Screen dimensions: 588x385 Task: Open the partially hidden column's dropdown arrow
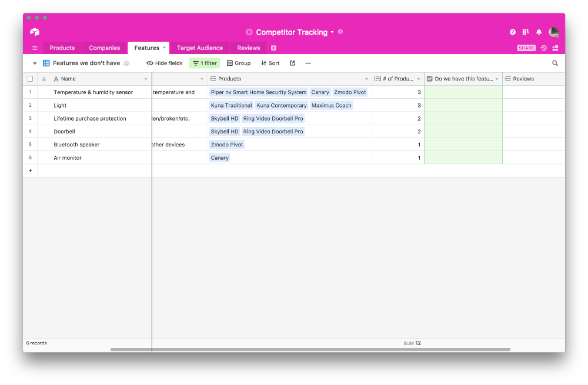pos(202,79)
